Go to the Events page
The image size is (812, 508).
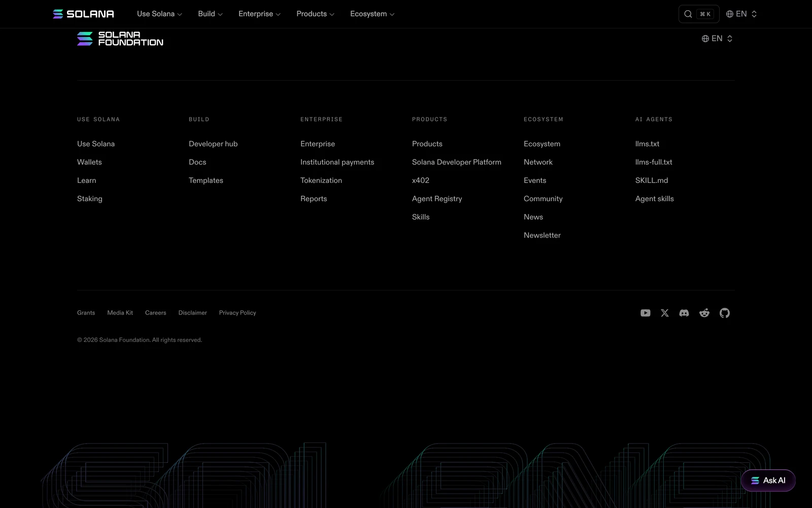(x=535, y=180)
